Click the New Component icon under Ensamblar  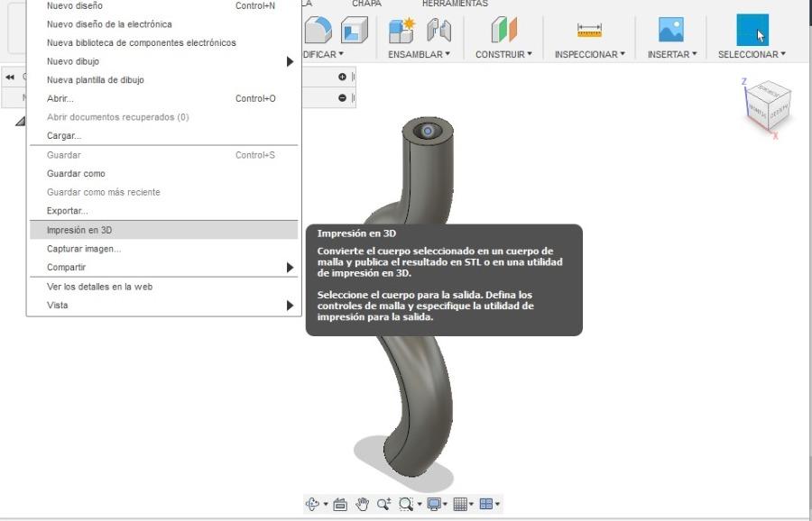click(401, 30)
